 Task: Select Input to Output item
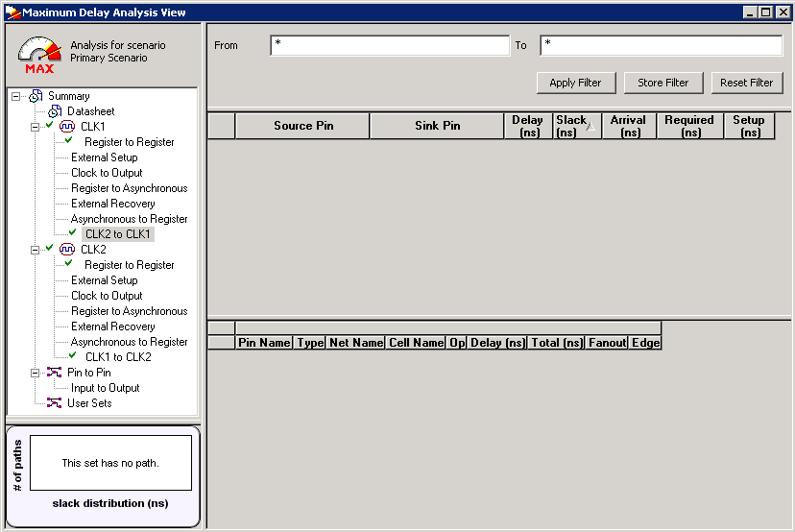point(105,387)
